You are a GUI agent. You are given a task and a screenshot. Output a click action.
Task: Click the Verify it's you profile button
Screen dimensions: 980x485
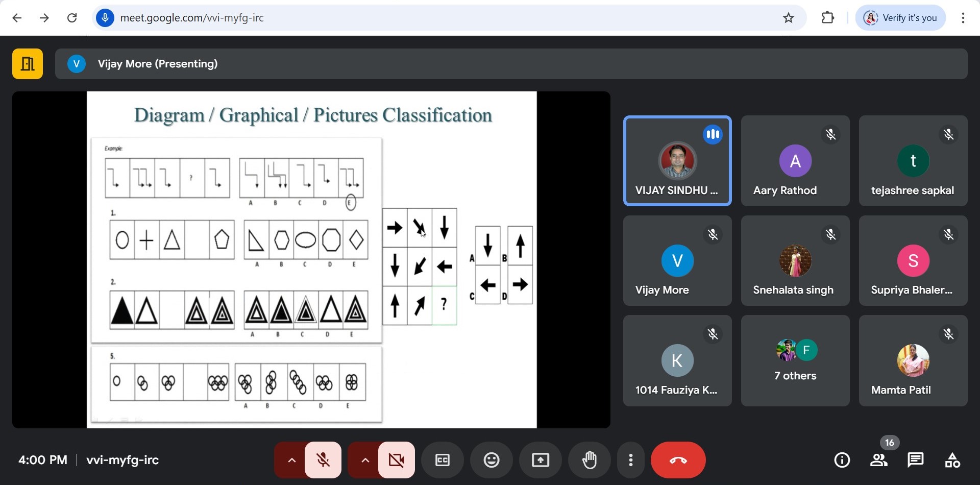(901, 18)
